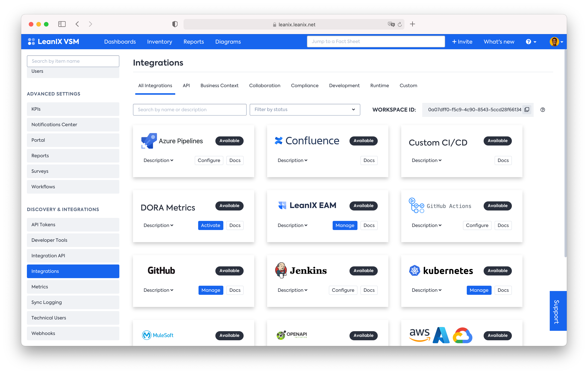The height and width of the screenshot is (374, 588).
Task: Go forward with the browser forward arrow
Action: [x=90, y=24]
